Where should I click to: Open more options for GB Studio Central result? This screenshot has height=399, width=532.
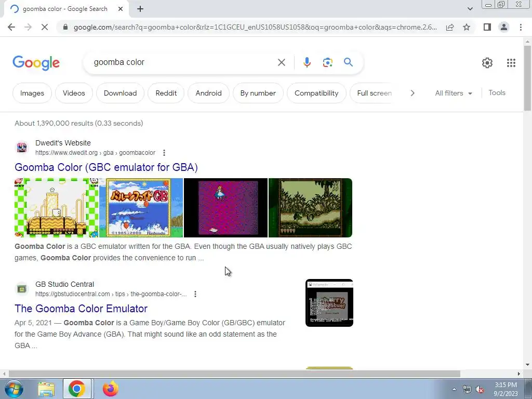tap(195, 294)
